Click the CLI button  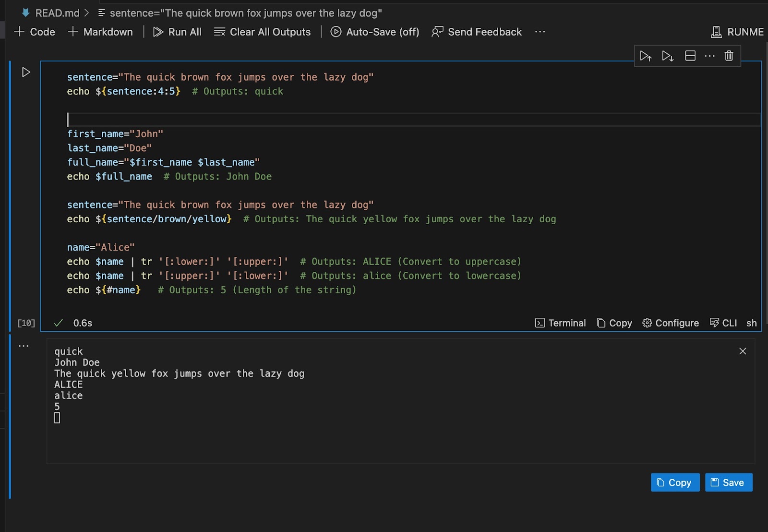723,323
